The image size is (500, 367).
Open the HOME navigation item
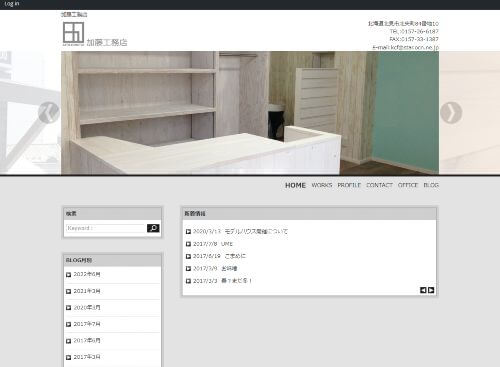(295, 185)
